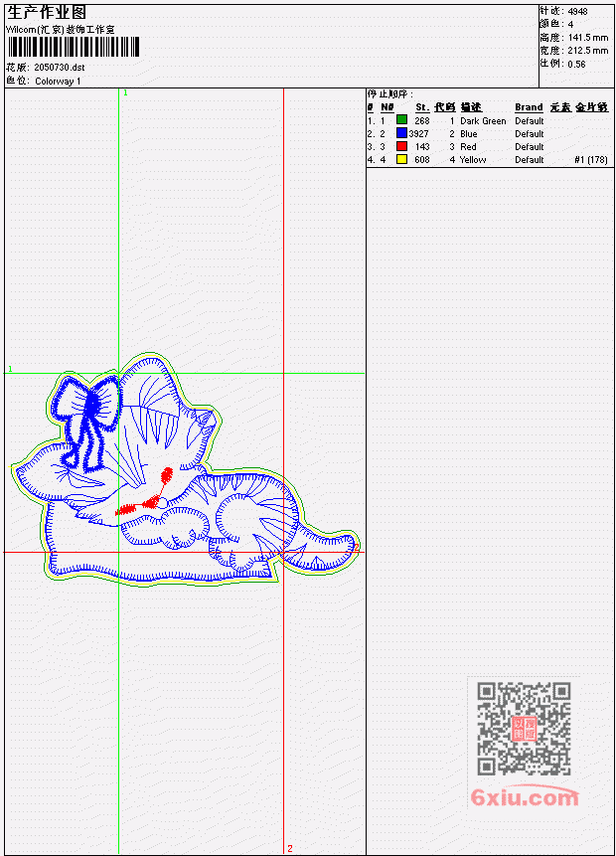Click the title 生产作业图

coord(47,13)
